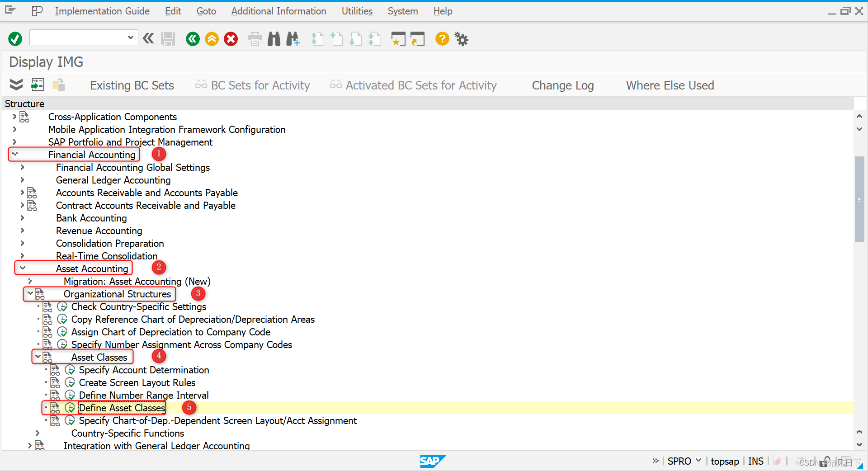868x471 pixels.
Task: Collapse the Asset Classes node
Action: click(x=38, y=357)
